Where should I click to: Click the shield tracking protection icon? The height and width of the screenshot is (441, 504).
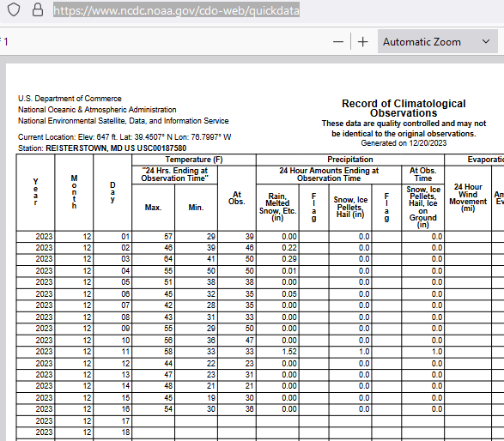click(x=14, y=10)
